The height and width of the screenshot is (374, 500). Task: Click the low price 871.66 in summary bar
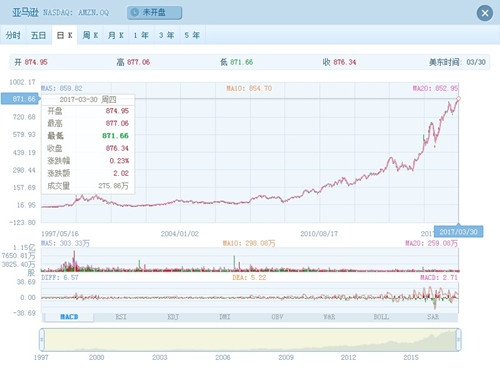(241, 62)
